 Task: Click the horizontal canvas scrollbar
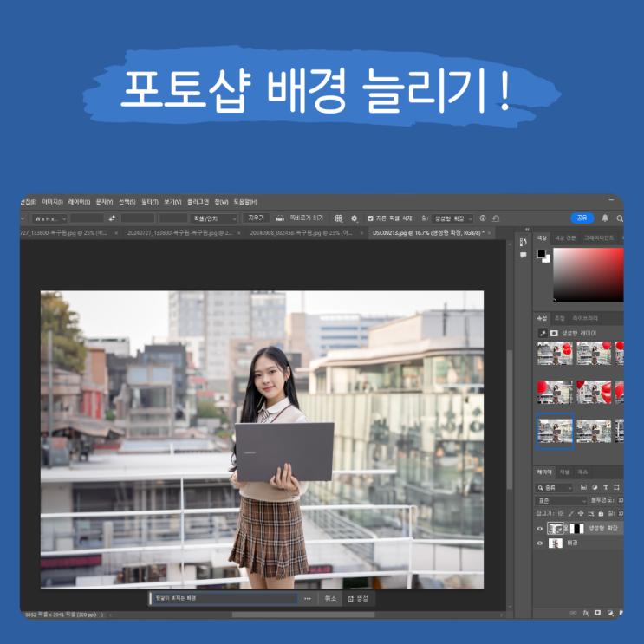coord(303,615)
